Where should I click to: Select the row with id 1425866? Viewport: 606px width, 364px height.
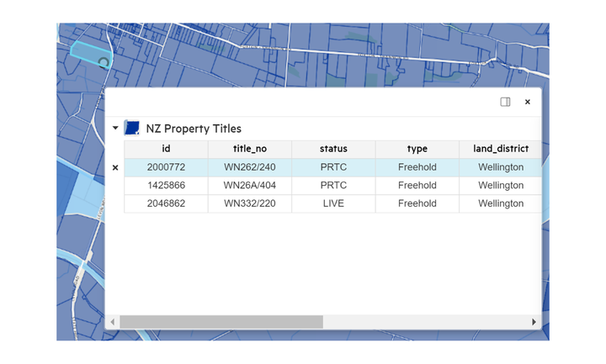pyautogui.click(x=166, y=185)
